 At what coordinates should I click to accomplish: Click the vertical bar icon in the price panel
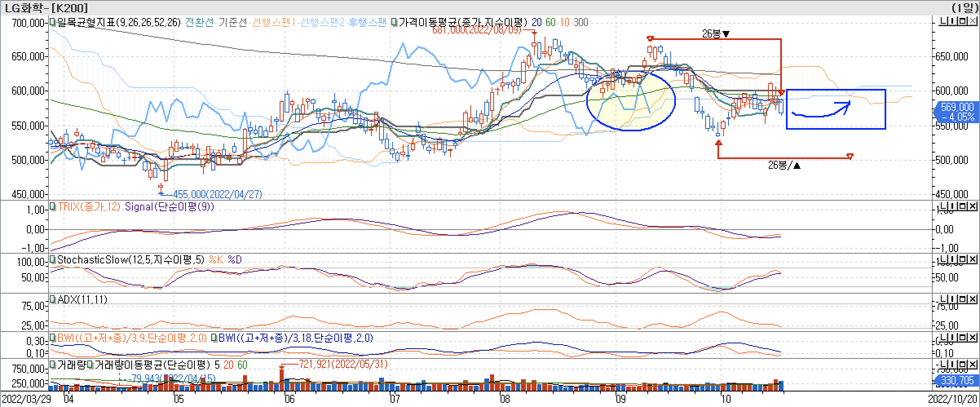tap(953, 21)
